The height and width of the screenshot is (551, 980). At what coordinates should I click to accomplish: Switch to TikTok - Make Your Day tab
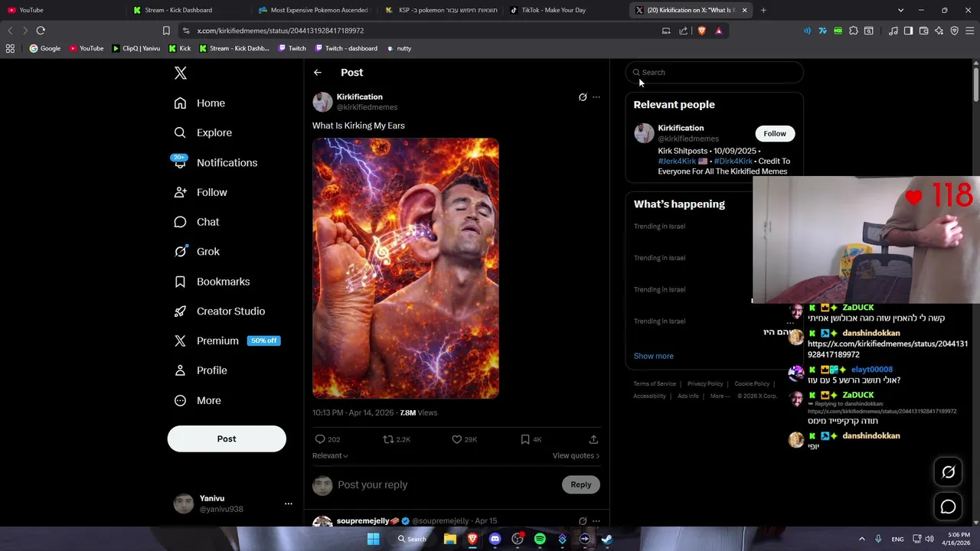click(x=564, y=10)
